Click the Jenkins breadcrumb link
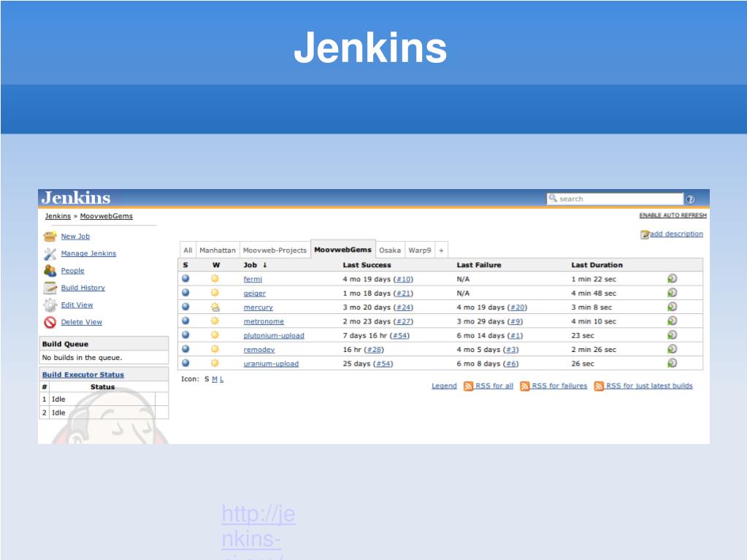747x560 pixels. pos(58,216)
